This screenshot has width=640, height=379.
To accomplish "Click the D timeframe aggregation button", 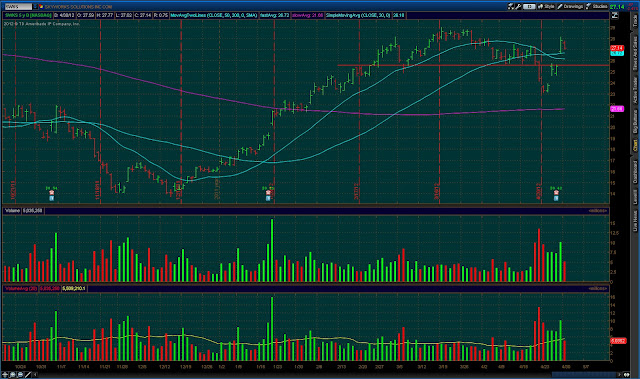I will tap(529, 7).
